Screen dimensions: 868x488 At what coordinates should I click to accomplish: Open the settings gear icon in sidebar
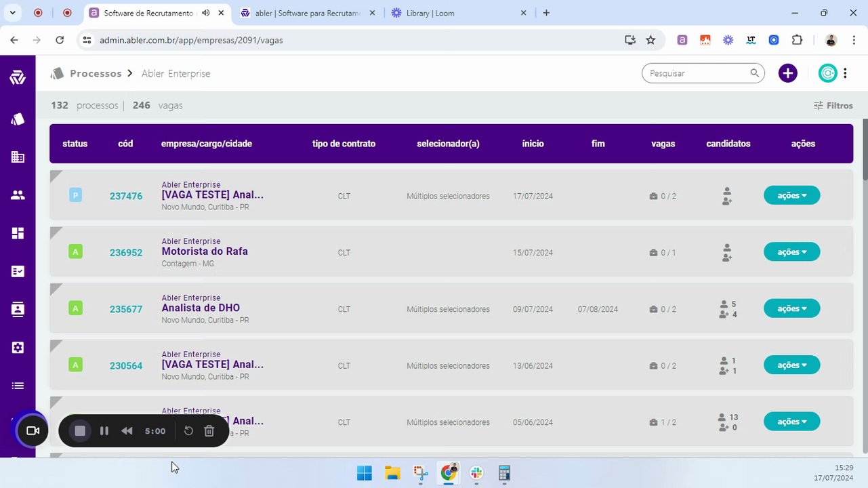coord(18,348)
